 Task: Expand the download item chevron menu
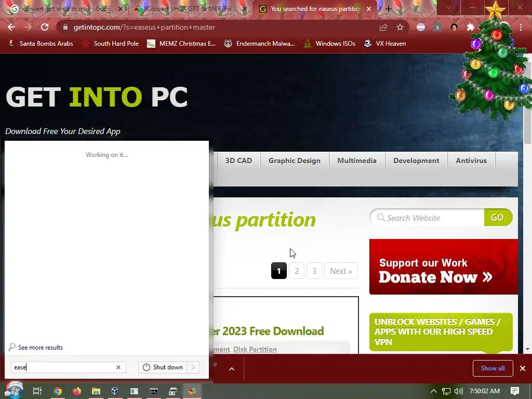(x=232, y=369)
